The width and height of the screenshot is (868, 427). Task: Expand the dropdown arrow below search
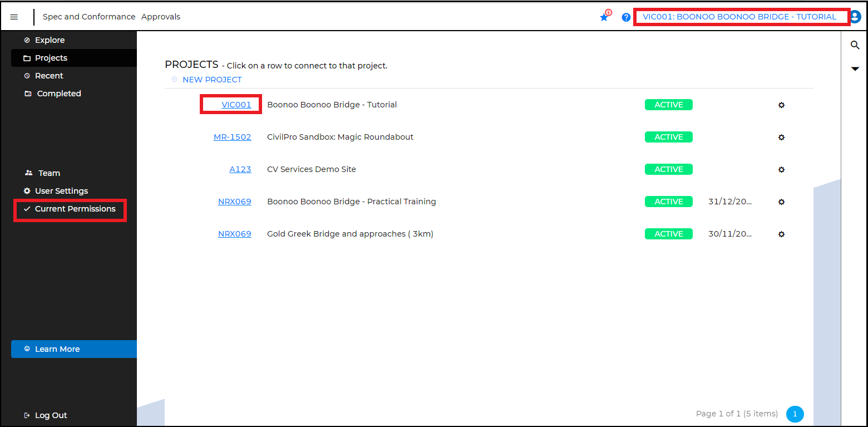[x=855, y=69]
